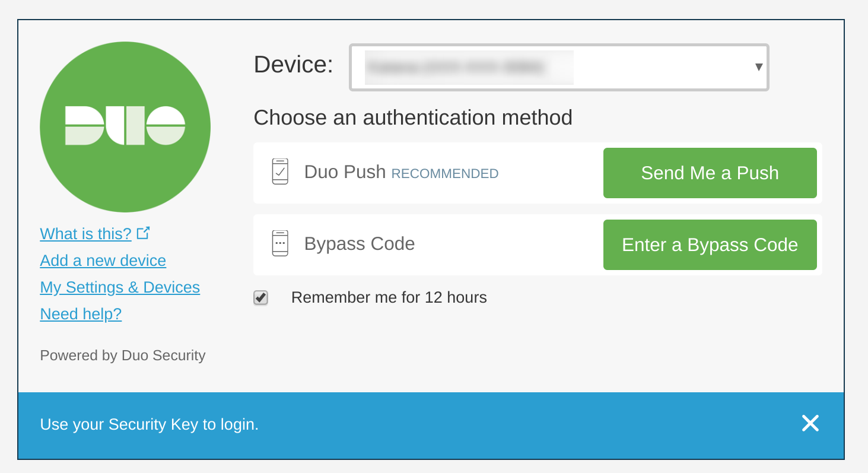Open My Settings & Devices link
The width and height of the screenshot is (868, 473).
120,287
